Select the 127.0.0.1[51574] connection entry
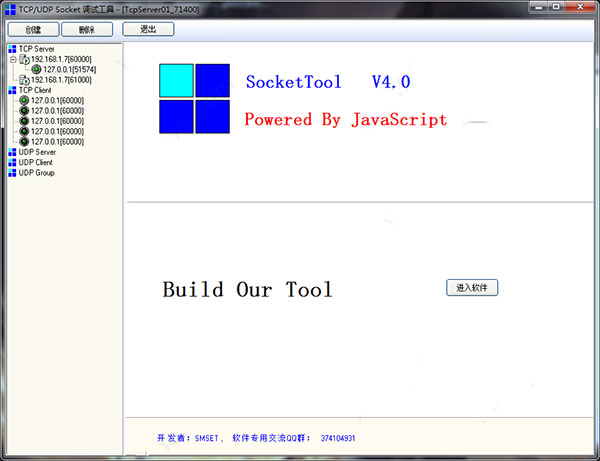Viewport: 600px width, 461px height. point(70,70)
